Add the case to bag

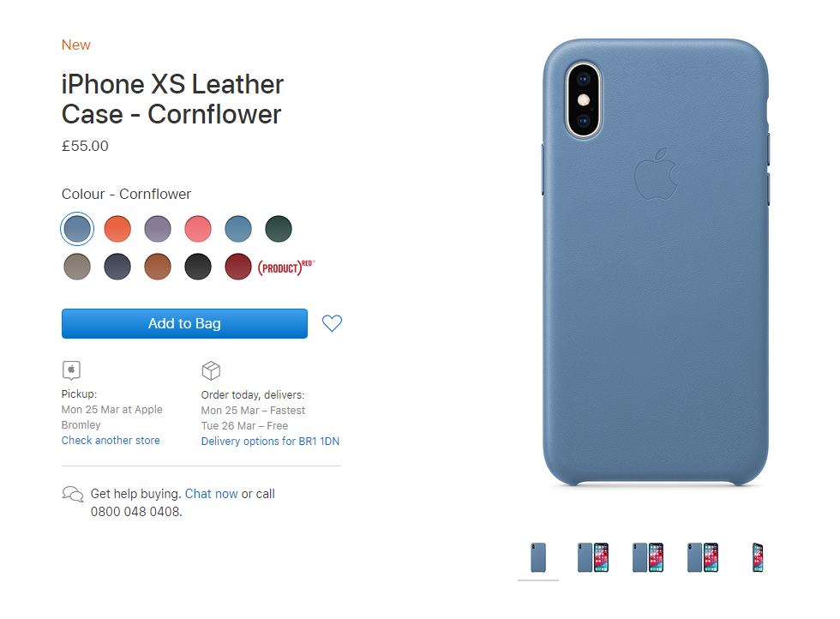[x=184, y=324]
